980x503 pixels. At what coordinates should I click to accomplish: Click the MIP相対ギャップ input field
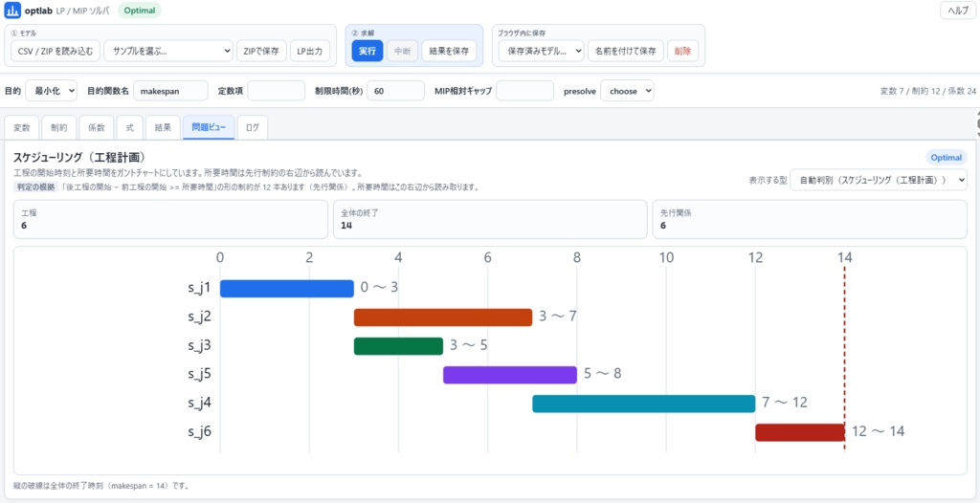(x=525, y=91)
